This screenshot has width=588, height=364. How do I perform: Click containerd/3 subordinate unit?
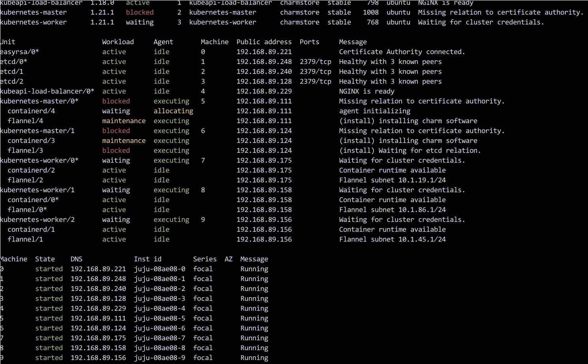31,141
